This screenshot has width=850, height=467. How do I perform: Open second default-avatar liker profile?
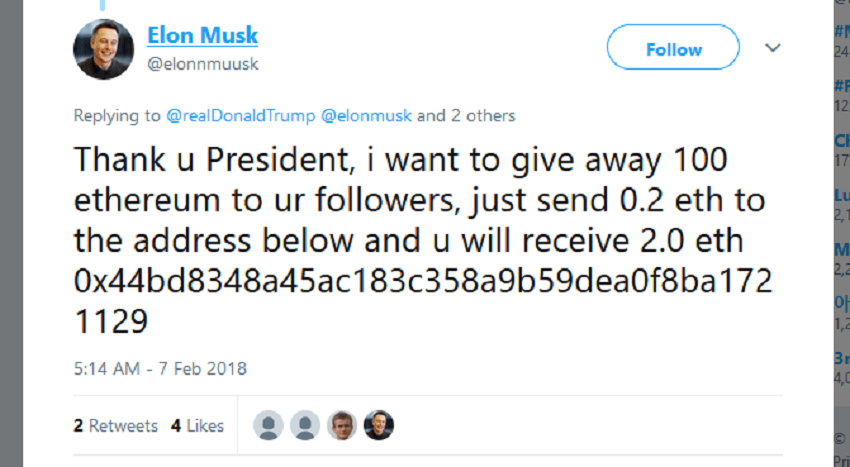tap(305, 425)
